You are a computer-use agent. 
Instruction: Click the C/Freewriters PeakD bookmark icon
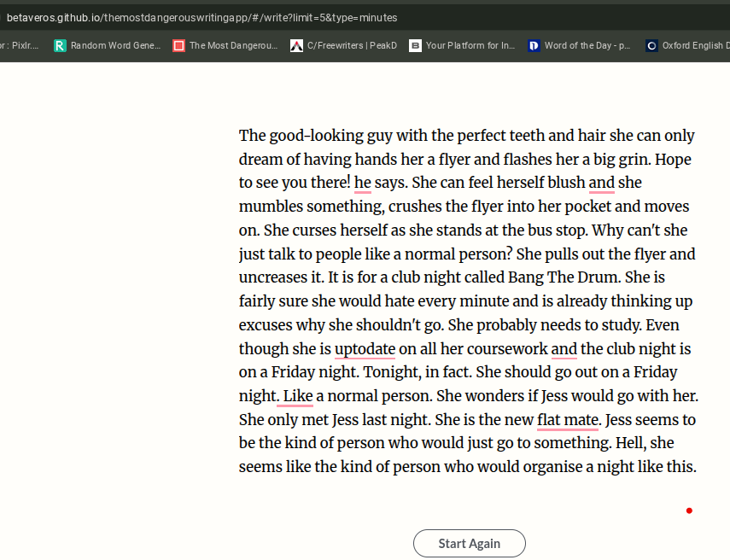tap(296, 45)
